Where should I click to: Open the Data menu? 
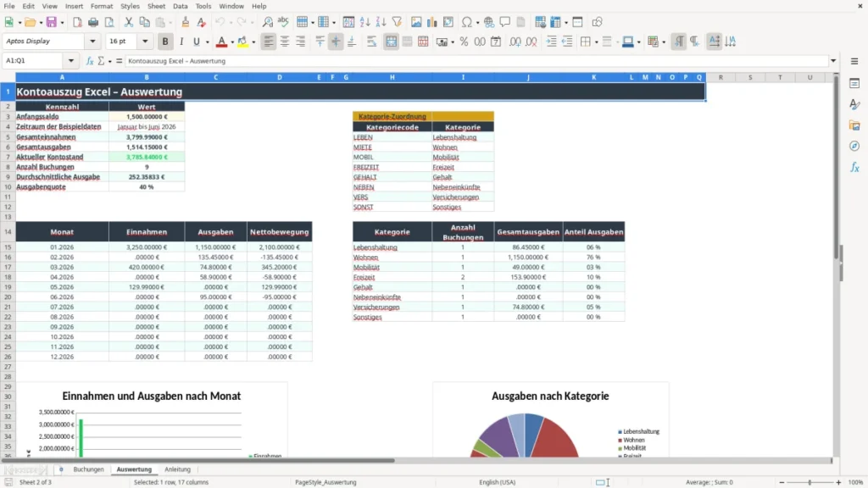pos(180,6)
